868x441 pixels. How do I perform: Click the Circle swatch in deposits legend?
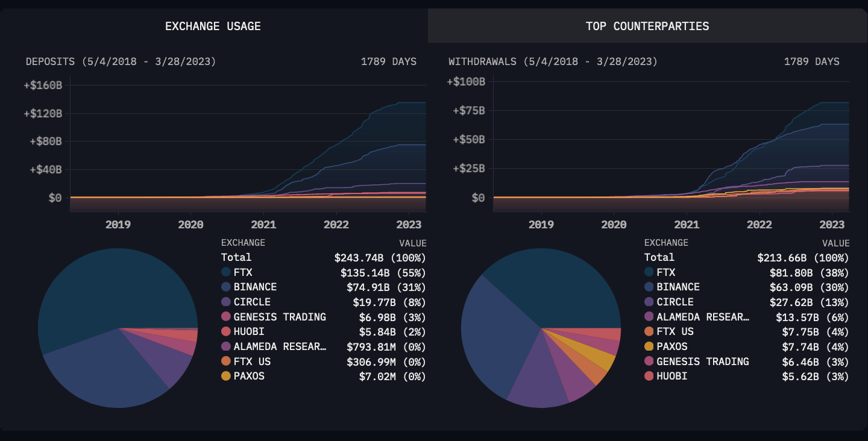226,302
